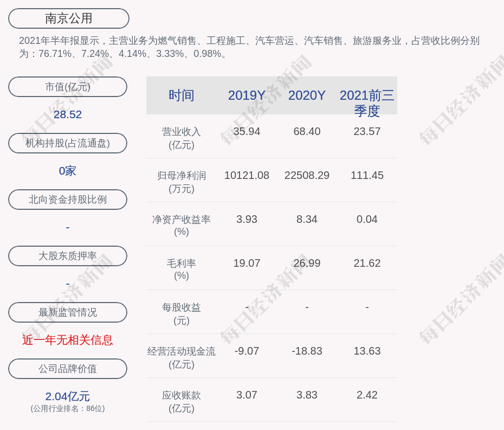Image resolution: width=504 pixels, height=430 pixels.
Task: Click revenue value 35.94
Action: point(247,132)
